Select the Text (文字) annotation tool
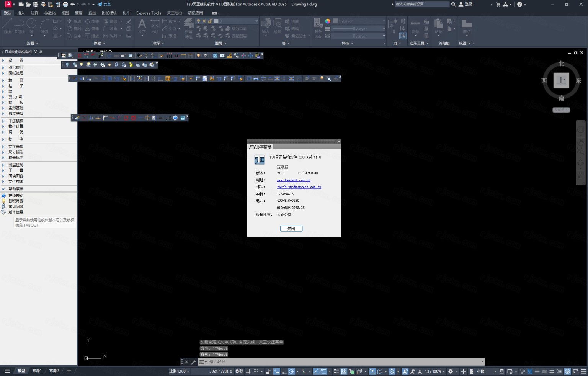Viewport: 588px width, 376px height. tap(142, 26)
